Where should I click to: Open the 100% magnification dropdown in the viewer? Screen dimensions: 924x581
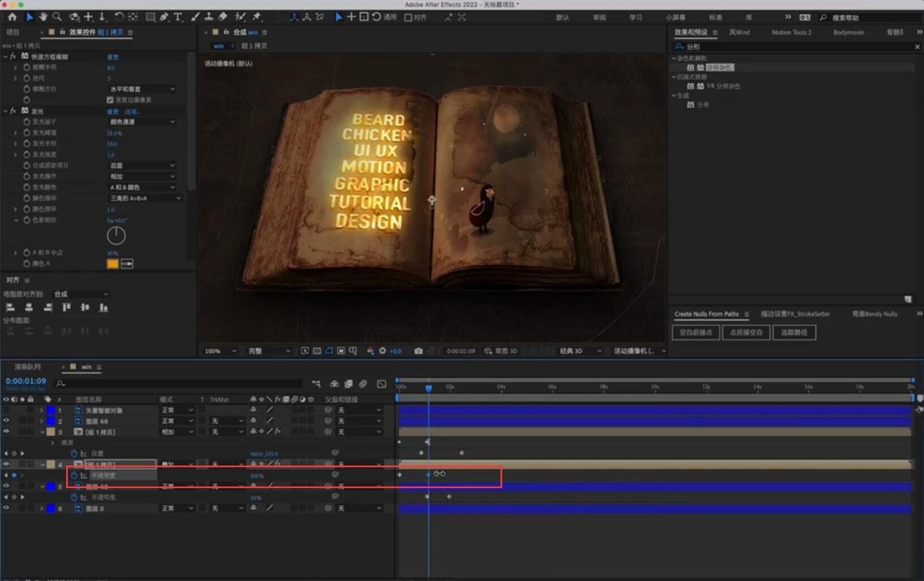coord(221,351)
